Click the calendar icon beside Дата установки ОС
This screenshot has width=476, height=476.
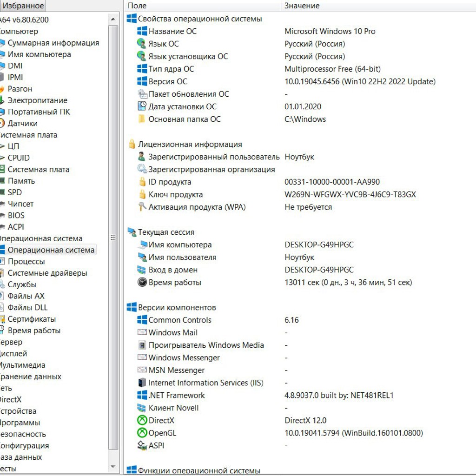pos(142,106)
